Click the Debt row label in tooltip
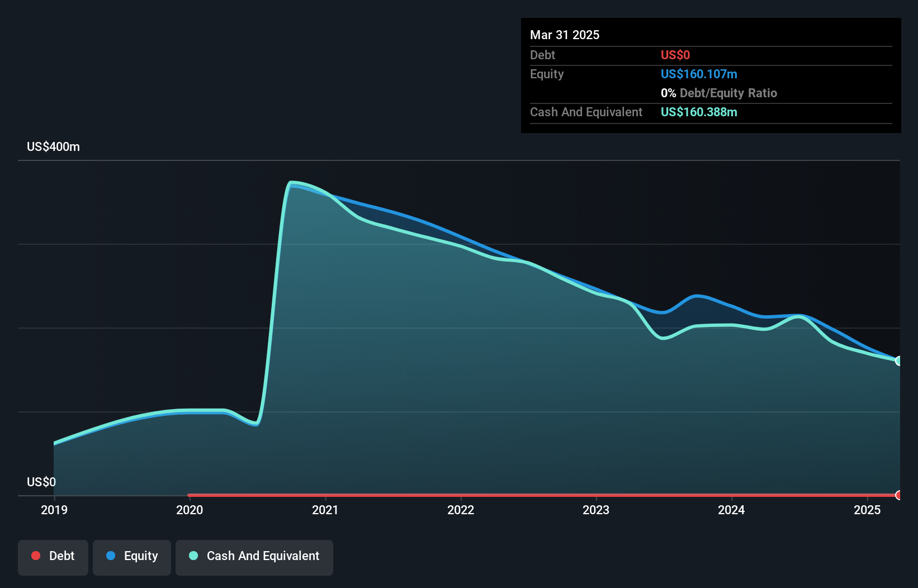 [x=542, y=55]
